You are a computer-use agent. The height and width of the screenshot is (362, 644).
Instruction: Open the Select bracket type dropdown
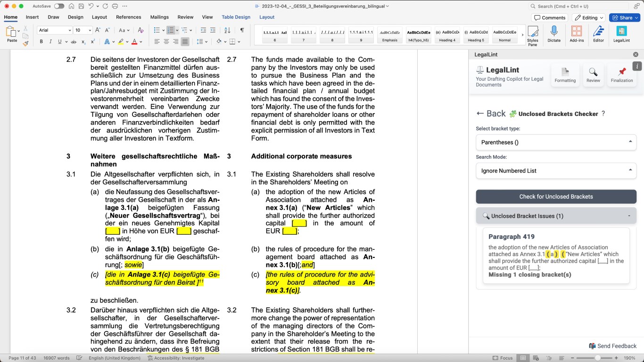point(556,142)
